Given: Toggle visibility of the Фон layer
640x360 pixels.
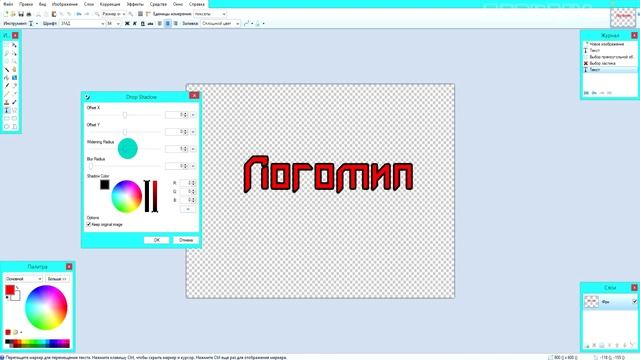Looking at the screenshot, I should [634, 302].
